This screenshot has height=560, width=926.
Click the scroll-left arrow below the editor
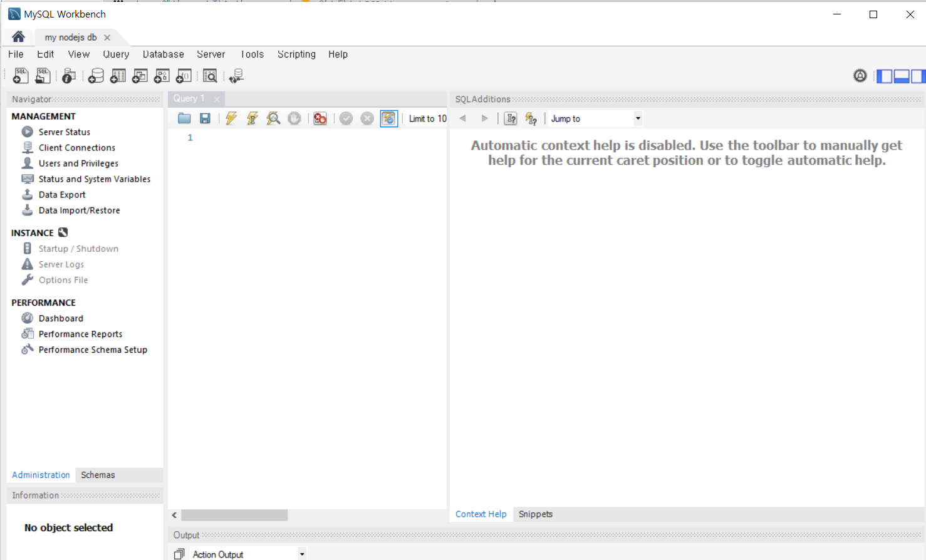click(175, 515)
